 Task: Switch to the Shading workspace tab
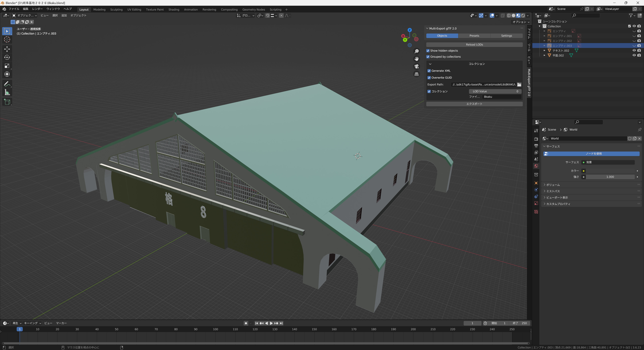pyautogui.click(x=174, y=10)
